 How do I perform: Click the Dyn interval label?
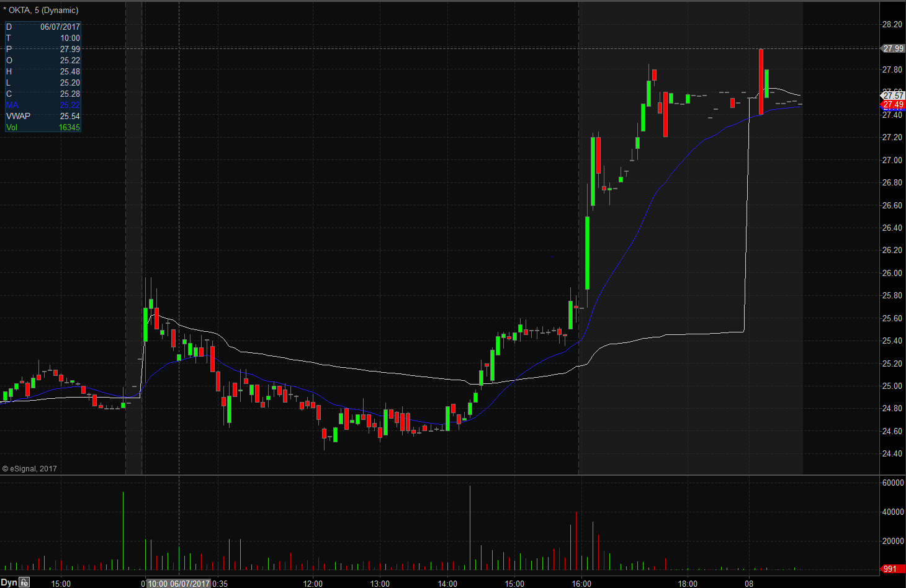(9, 582)
